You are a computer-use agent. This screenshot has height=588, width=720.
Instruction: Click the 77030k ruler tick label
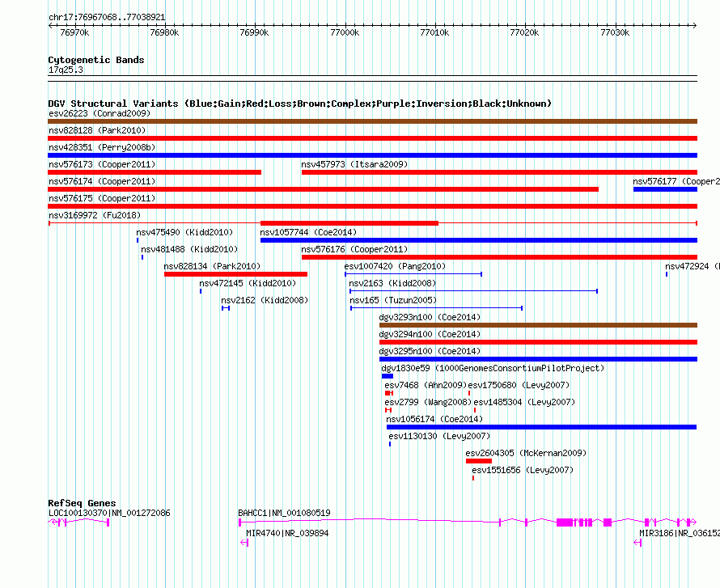pyautogui.click(x=615, y=32)
